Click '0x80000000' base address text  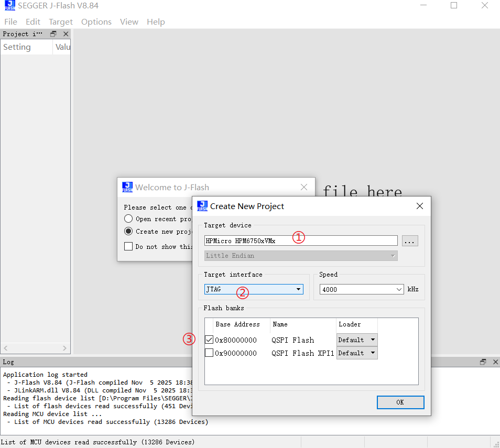coord(236,340)
